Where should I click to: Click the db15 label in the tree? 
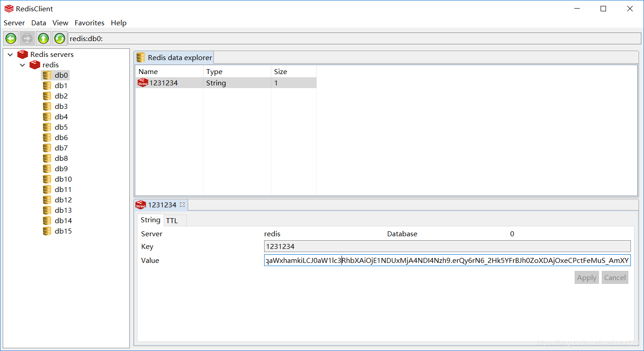click(x=63, y=231)
